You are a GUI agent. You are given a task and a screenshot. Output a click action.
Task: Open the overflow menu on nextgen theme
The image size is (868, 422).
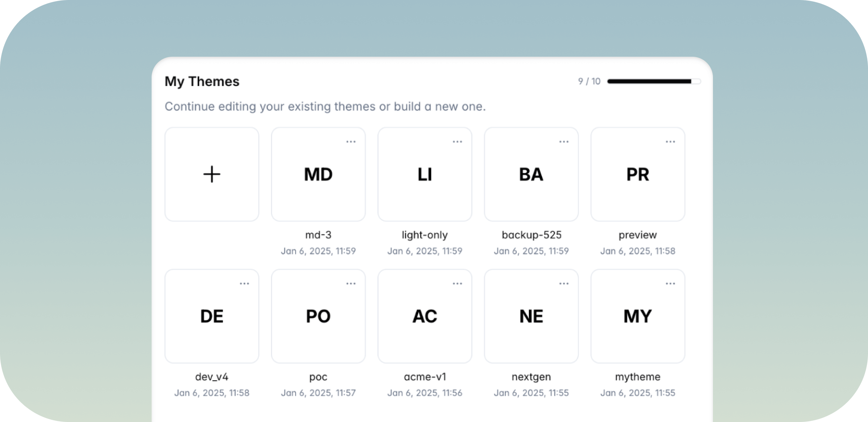tap(564, 283)
